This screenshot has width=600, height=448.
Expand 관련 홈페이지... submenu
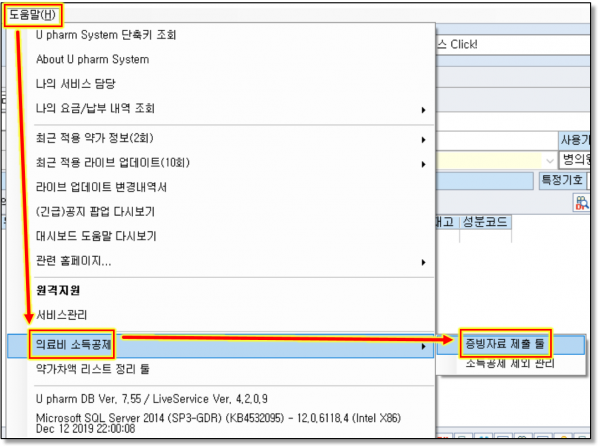pyautogui.click(x=74, y=261)
